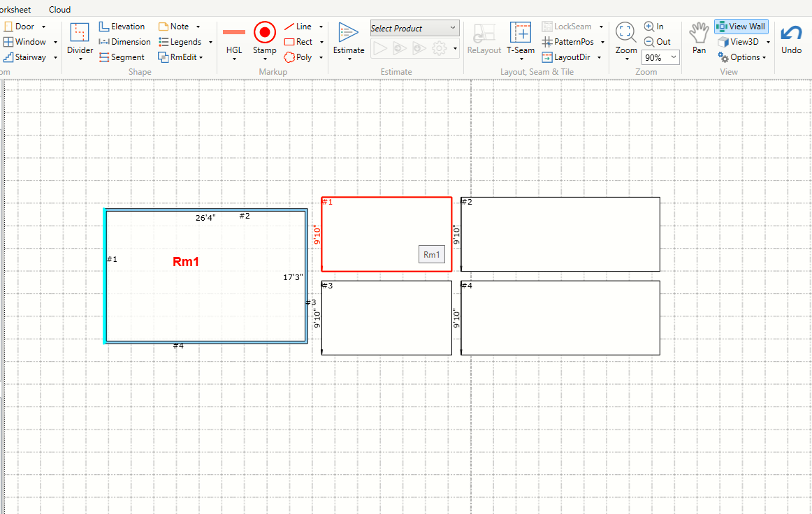Expand the Options dropdown menu
The image size is (812, 514).
point(765,58)
